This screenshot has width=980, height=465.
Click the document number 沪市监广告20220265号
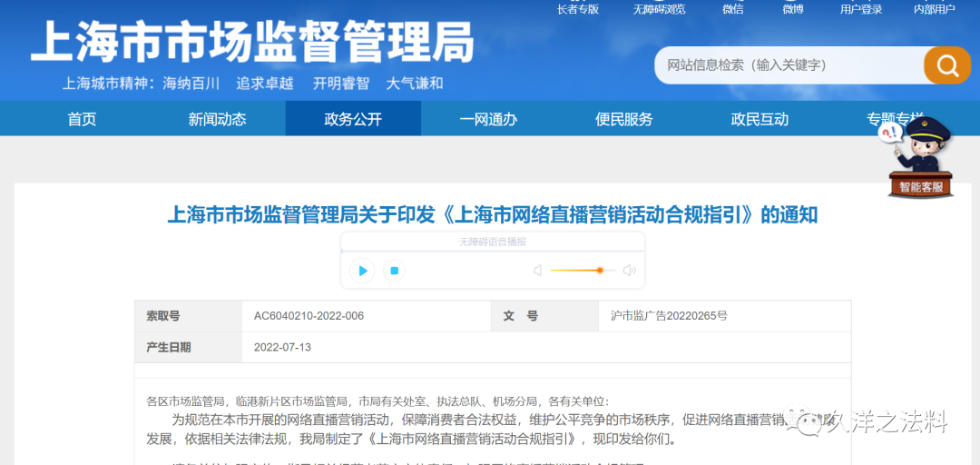669,316
